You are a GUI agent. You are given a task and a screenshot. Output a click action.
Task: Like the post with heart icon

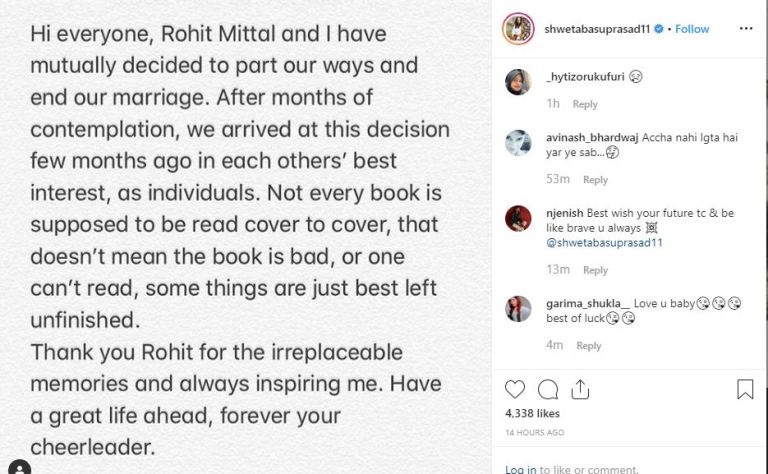(x=516, y=390)
